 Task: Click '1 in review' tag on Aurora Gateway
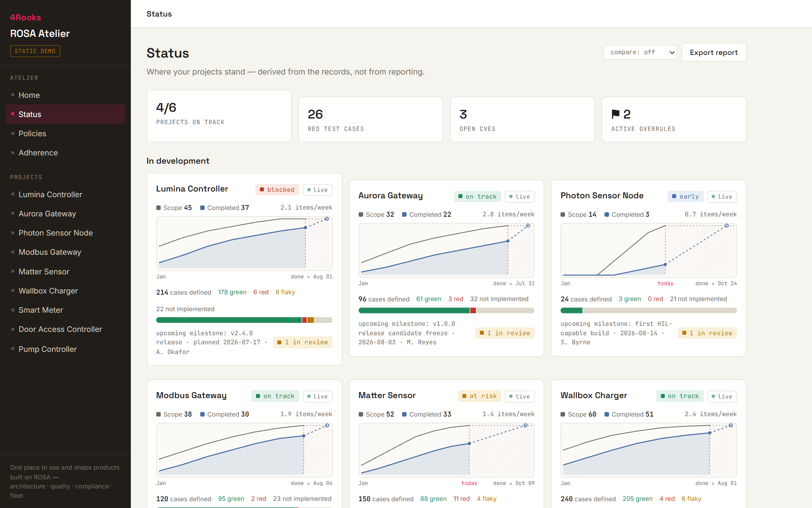505,333
